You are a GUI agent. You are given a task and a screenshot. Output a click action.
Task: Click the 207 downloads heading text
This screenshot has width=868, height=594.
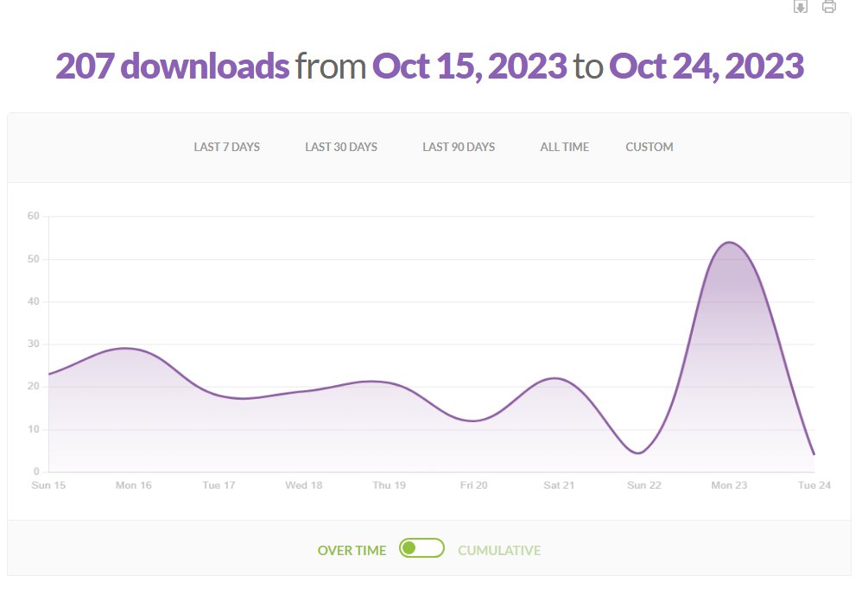173,66
